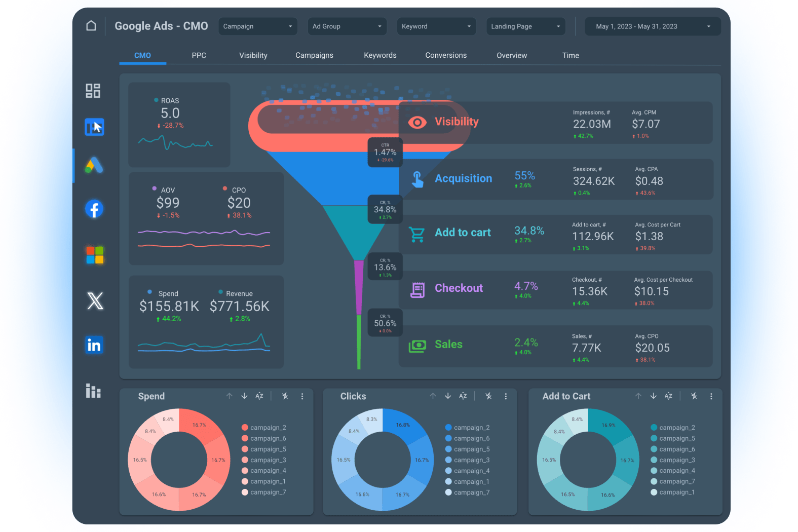Open Add to Cart chart more options

tap(711, 396)
